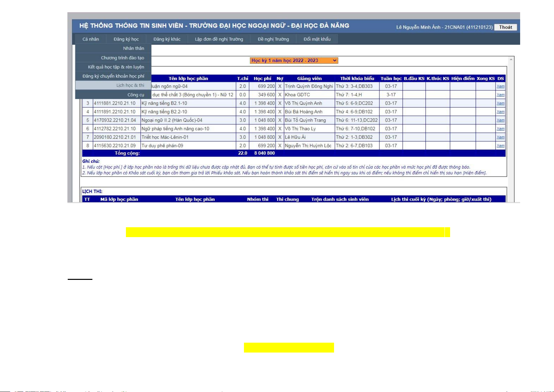Open Xem link for Triết học Mác-Lênin-01
This screenshot has height=392, width=554.
(500, 137)
